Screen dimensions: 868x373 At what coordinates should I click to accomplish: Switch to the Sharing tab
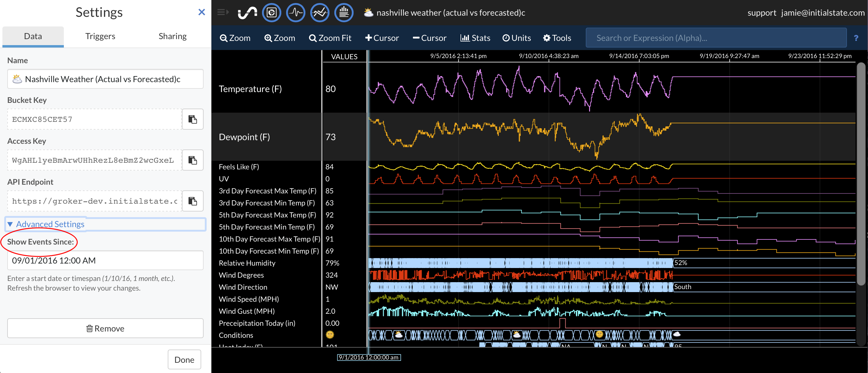click(x=173, y=36)
